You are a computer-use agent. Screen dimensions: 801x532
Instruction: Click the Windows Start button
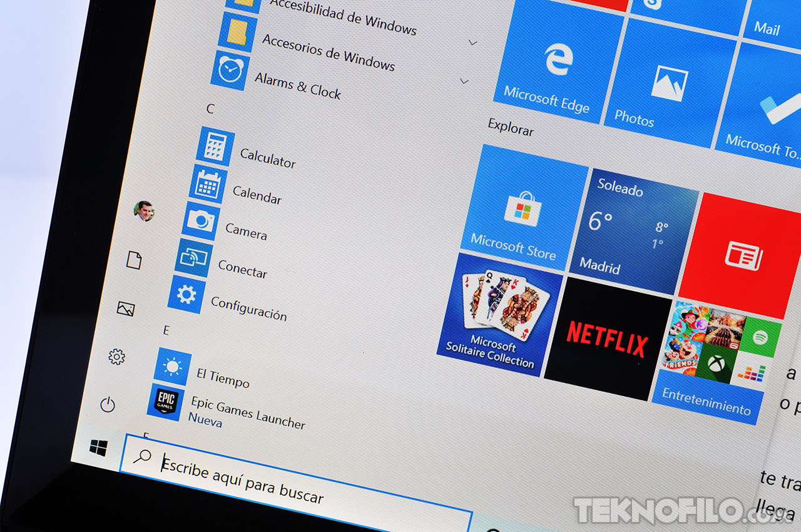pos(98,448)
